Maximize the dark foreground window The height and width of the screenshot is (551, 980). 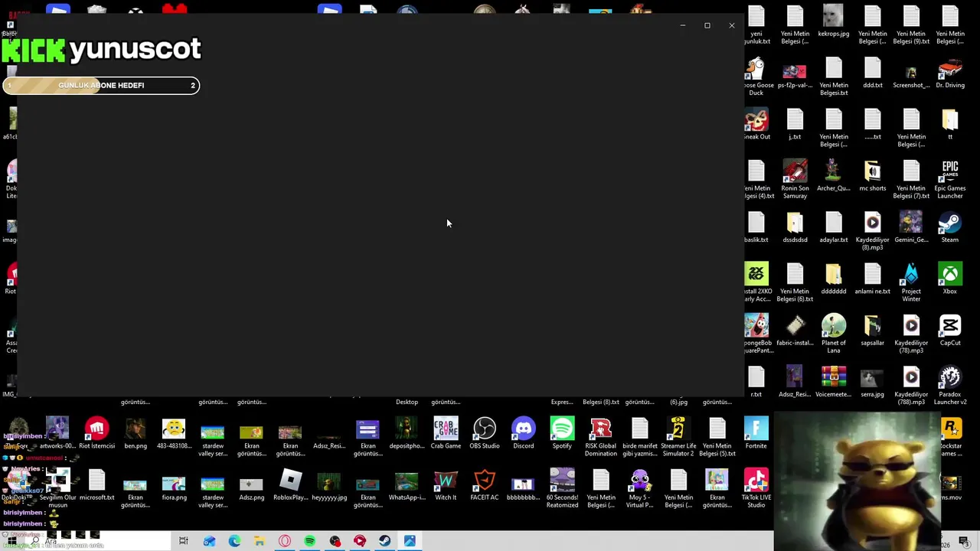tap(707, 25)
